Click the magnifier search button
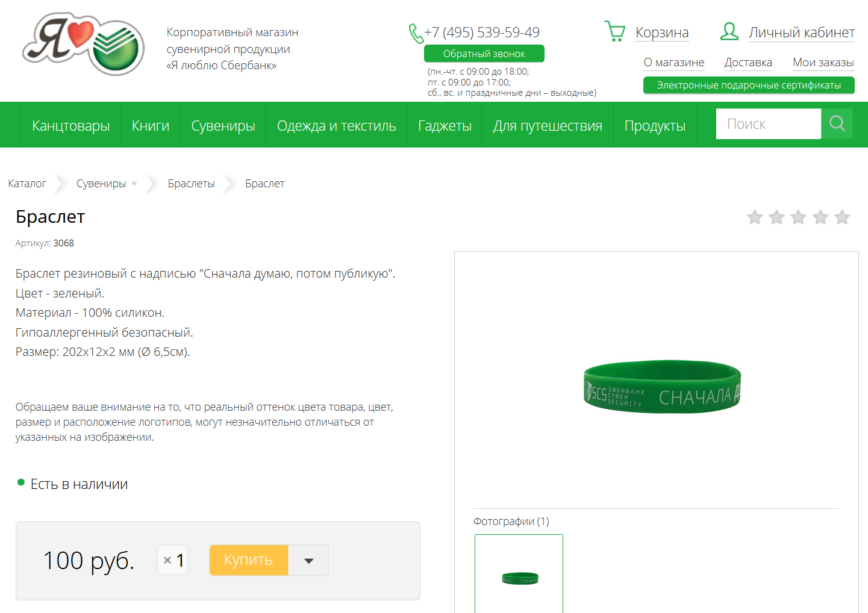 (837, 124)
